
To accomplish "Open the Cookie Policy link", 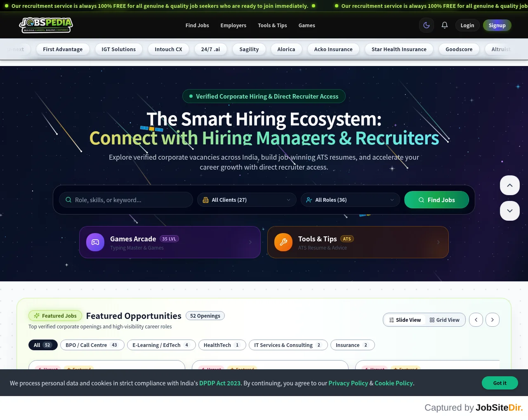I will [x=394, y=383].
